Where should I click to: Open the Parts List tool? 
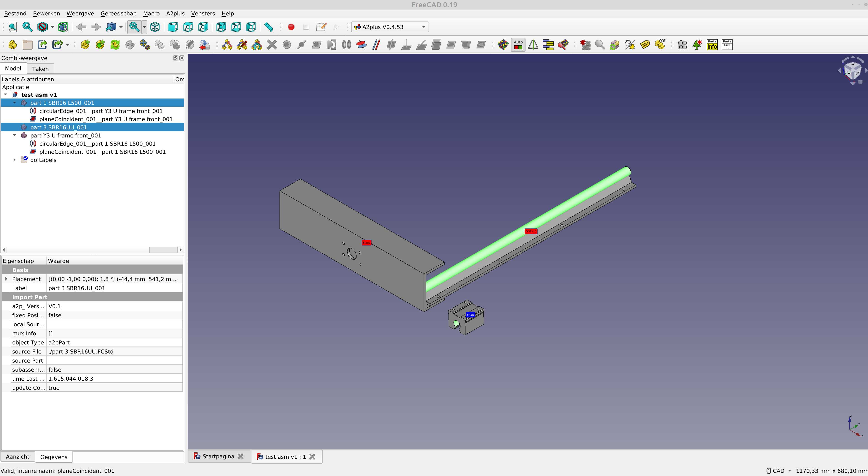tap(727, 45)
